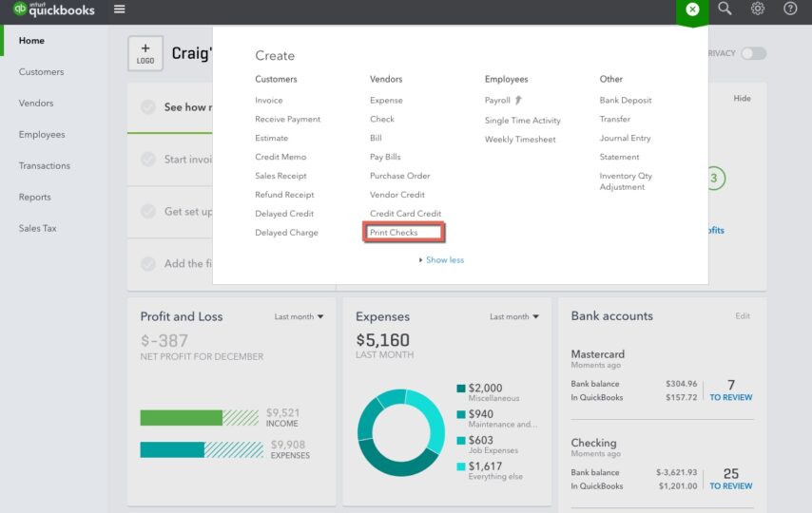Open Expenses Last month dropdown
This screenshot has width=812, height=513.
[514, 316]
